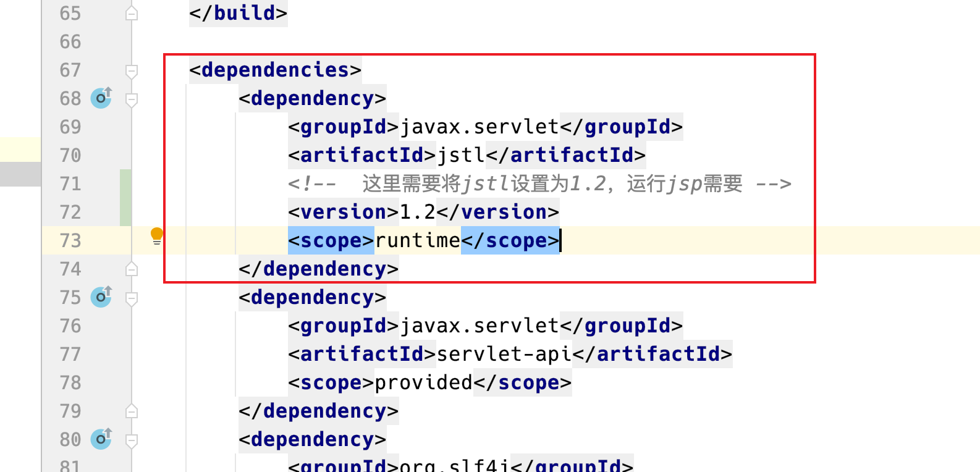Click the opening <dependencies> tag

pyautogui.click(x=275, y=70)
